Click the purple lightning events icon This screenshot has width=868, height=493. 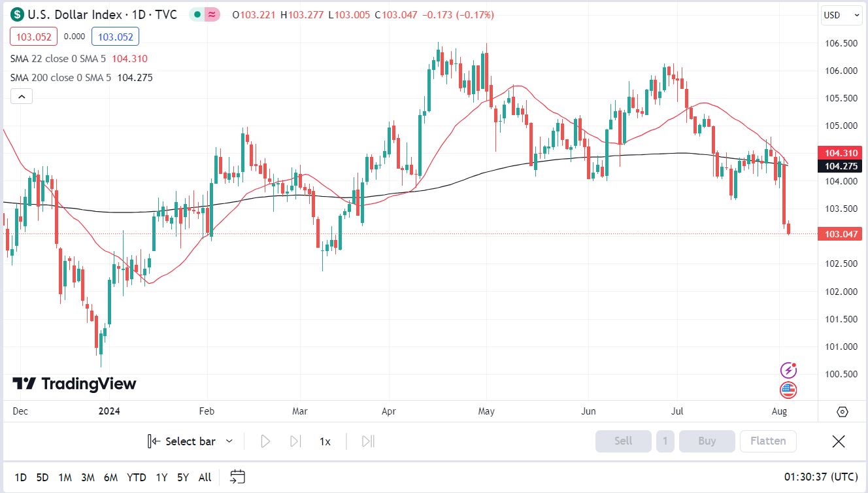789,371
